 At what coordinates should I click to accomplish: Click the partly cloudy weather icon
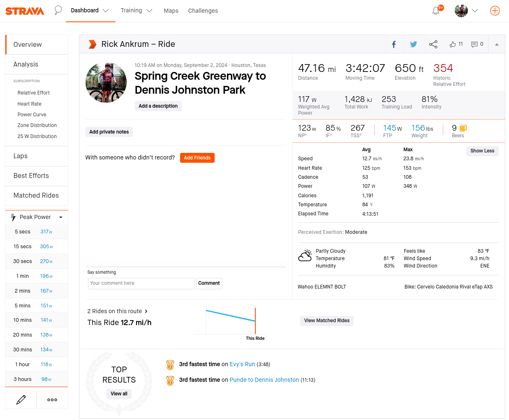[305, 256]
